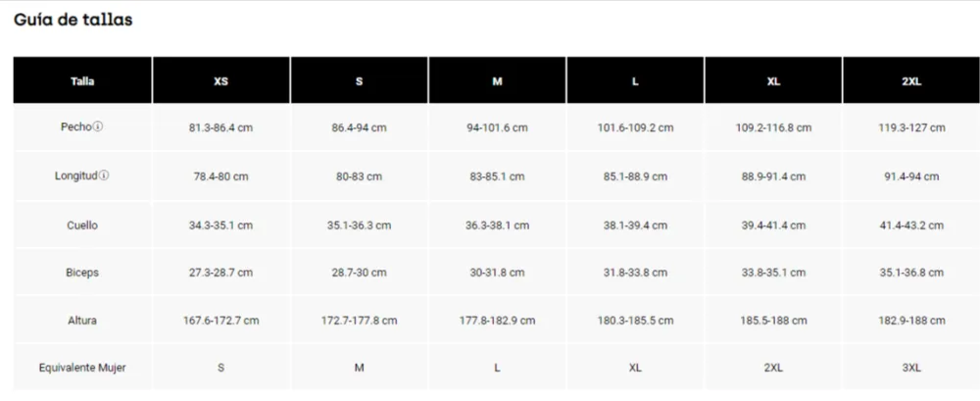
Task: Select the 31.8-33.8 cm biceps cell
Action: [635, 273]
